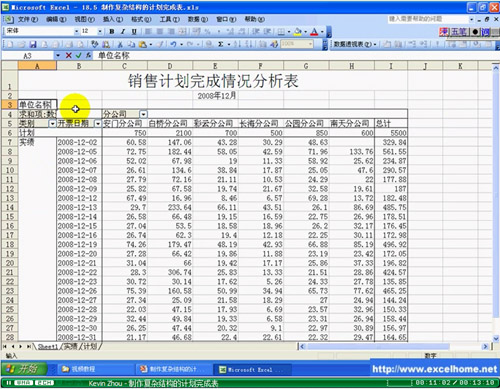Viewport: 500px width, 389px height.
Task: Click the Percent Style icon
Action: click(207, 32)
